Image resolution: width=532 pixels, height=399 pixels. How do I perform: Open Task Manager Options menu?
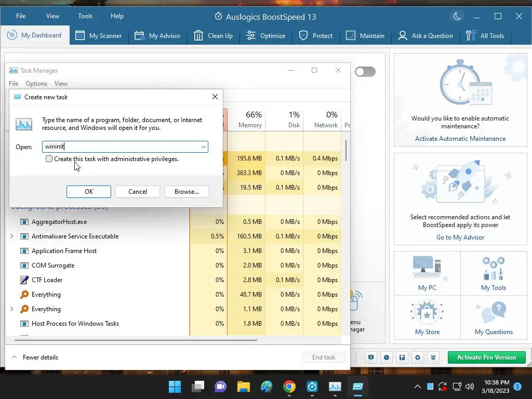coord(36,84)
